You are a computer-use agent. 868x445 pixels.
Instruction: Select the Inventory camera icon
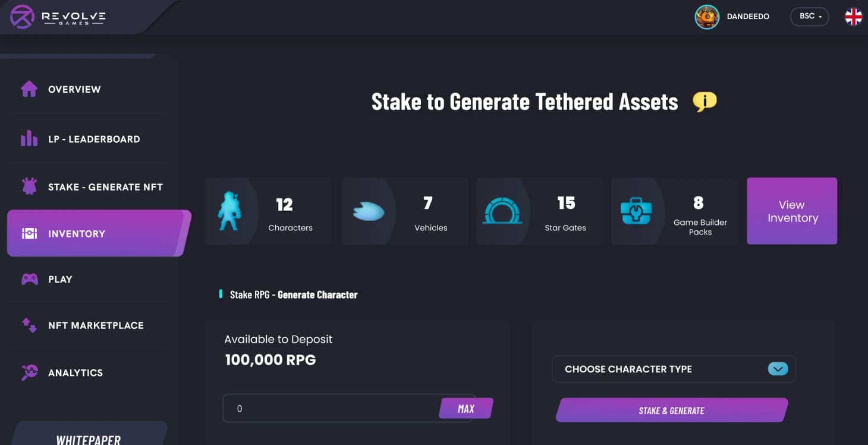click(29, 233)
